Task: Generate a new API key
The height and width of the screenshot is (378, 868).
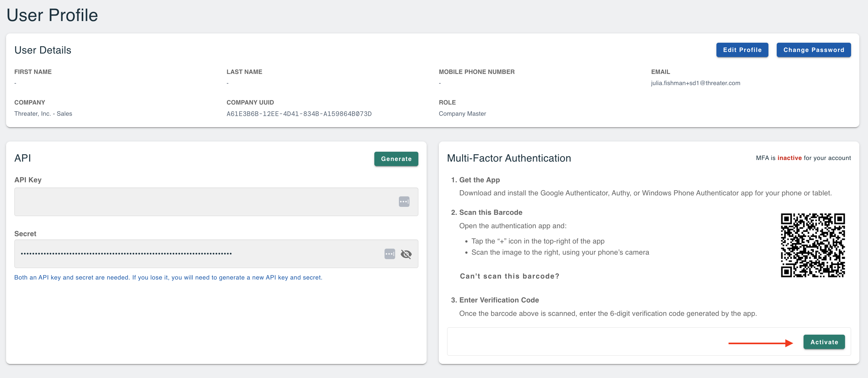Action: click(x=396, y=159)
